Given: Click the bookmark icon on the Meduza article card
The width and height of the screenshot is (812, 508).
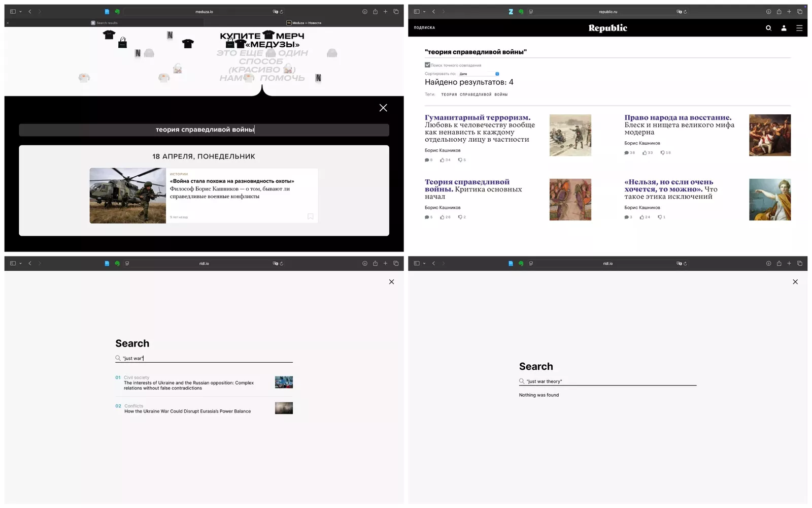Looking at the screenshot, I should click(311, 216).
